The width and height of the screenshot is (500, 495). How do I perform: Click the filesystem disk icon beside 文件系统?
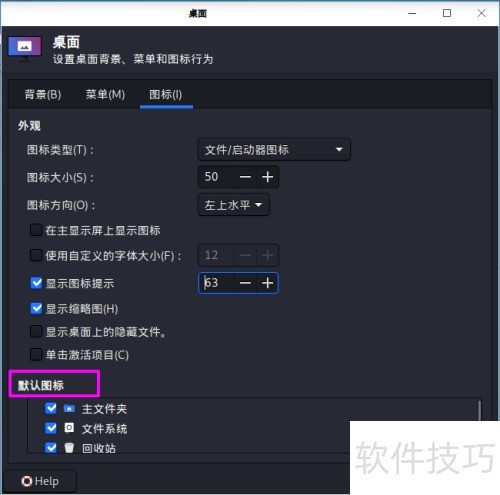69,428
